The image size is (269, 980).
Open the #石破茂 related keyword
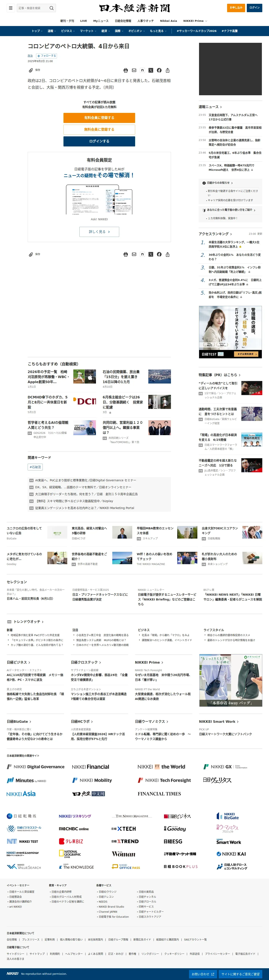click(x=35, y=467)
